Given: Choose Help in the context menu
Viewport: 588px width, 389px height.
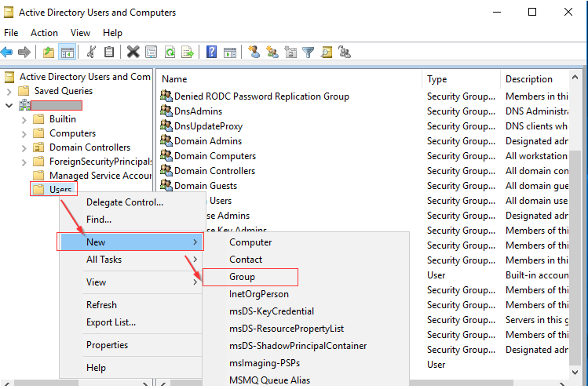Looking at the screenshot, I should [131, 368].
